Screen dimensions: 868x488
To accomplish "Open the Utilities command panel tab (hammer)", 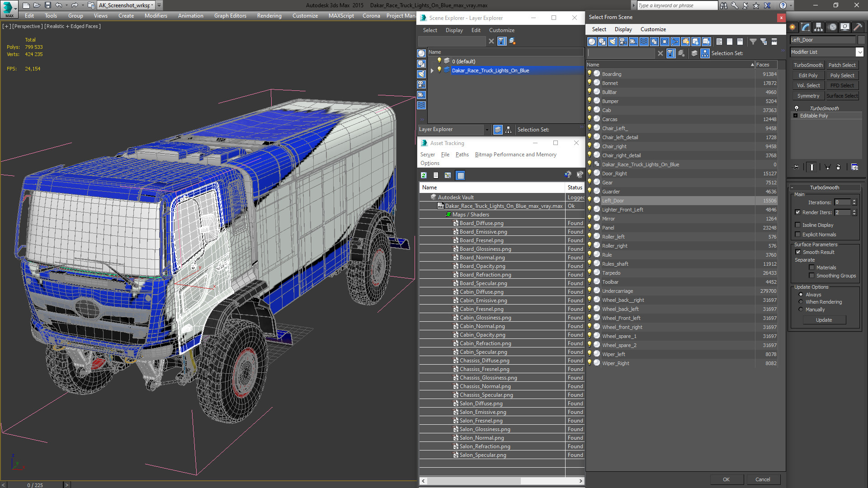I will click(x=858, y=27).
